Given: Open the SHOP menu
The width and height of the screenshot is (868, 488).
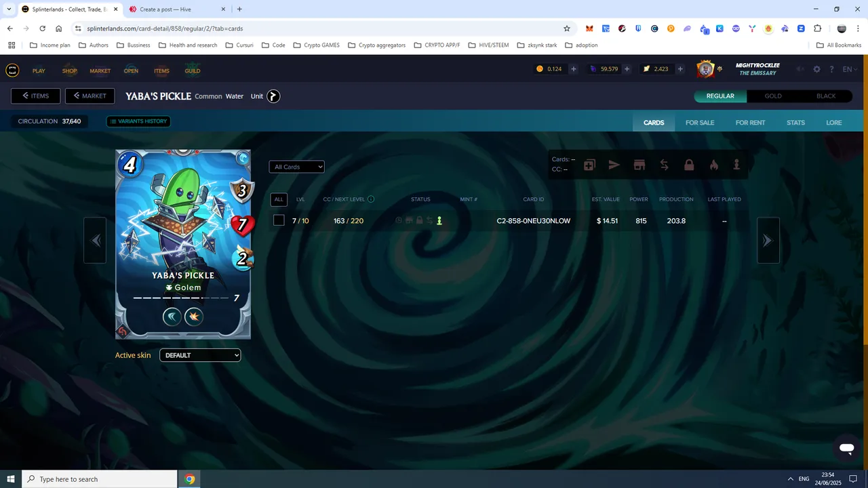Looking at the screenshot, I should [69, 70].
